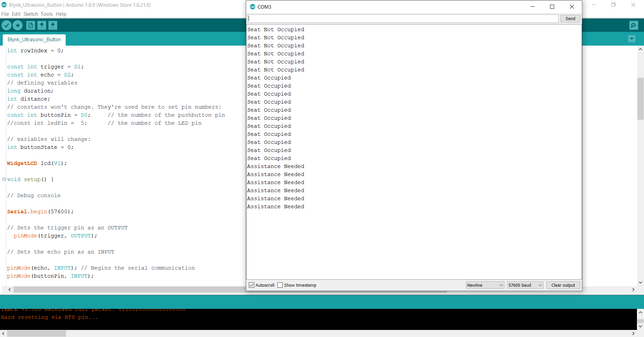This screenshot has height=337, width=644.
Task: Click the editor vertical scrollbar thumb
Action: coord(640,99)
